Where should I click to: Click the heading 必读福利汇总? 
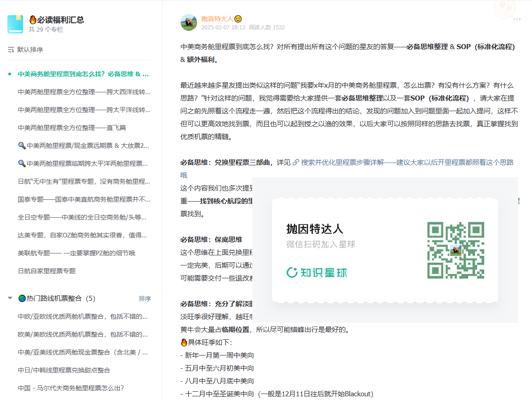click(x=60, y=20)
